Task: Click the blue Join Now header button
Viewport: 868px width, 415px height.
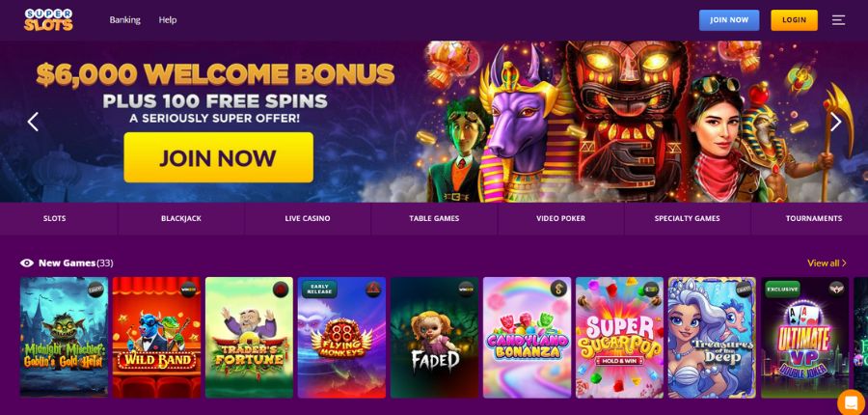Action: point(729,20)
